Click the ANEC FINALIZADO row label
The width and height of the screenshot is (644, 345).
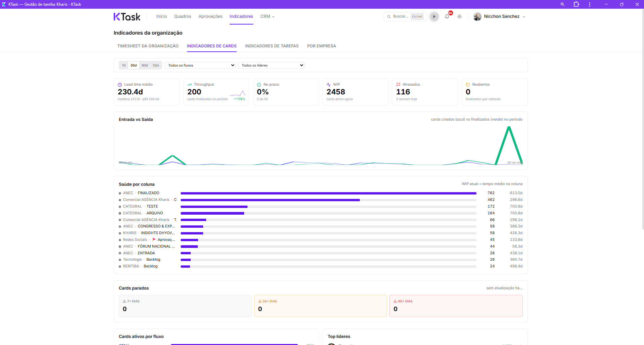(x=141, y=193)
